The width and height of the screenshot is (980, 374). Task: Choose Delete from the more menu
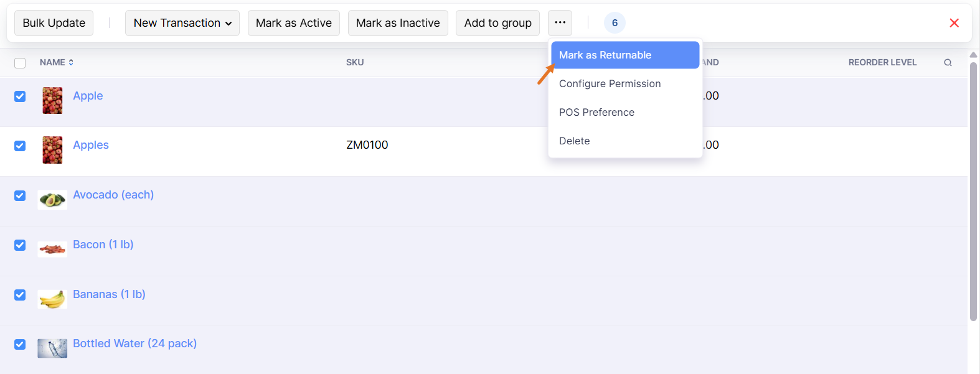click(x=574, y=141)
